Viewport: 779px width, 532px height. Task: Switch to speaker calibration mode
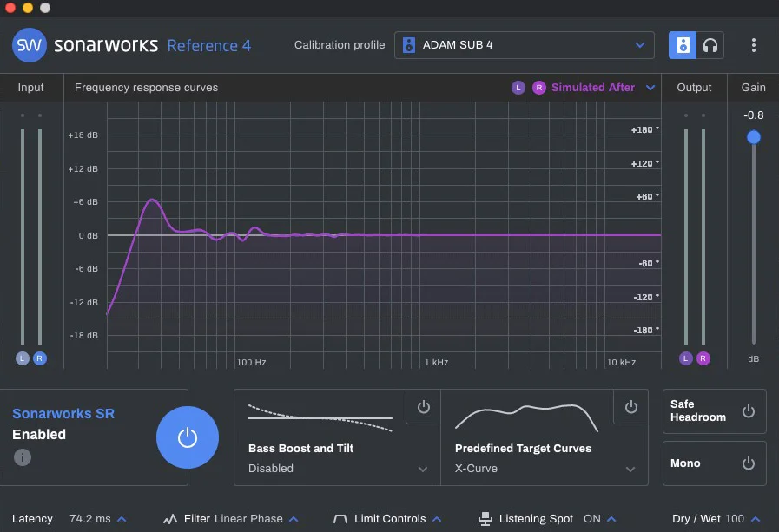682,45
